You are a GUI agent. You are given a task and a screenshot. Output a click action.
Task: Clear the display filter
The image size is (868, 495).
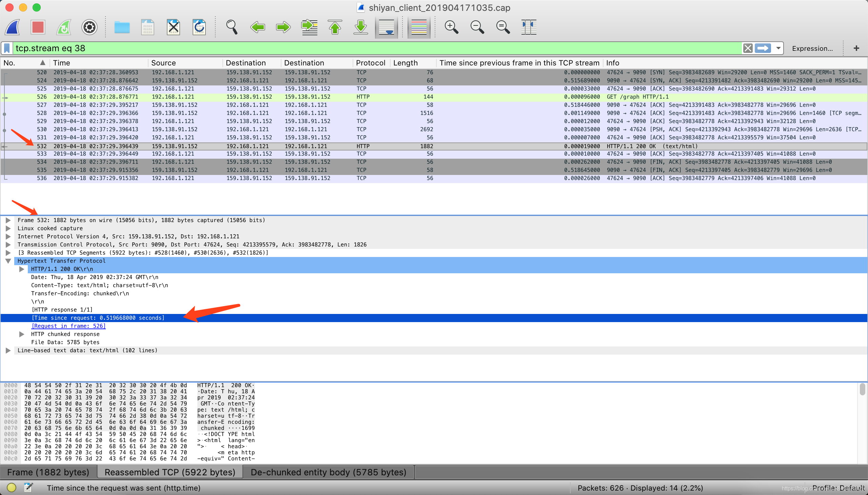748,48
